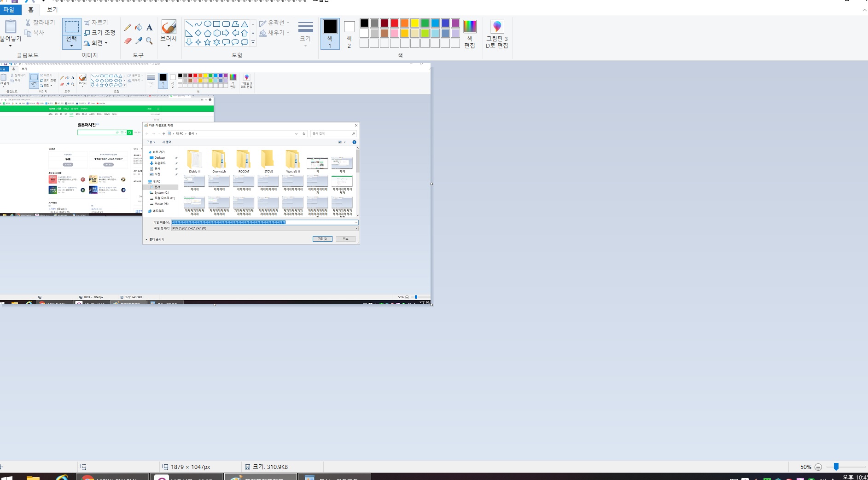Screen dimensions: 868x480
Task: Open the 크기 line thickness dropdown
Action: (x=305, y=34)
